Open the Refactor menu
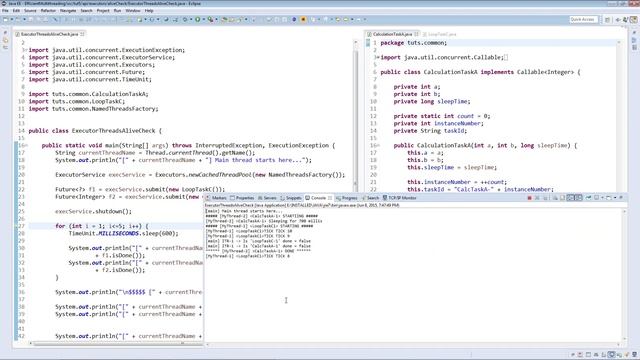This screenshot has width=640, height=360. [x=48, y=11]
